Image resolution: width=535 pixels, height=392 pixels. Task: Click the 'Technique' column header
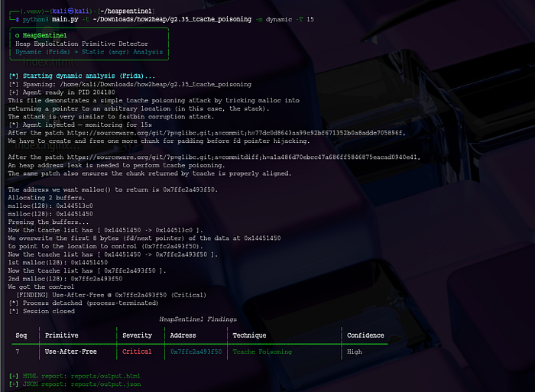tap(249, 335)
